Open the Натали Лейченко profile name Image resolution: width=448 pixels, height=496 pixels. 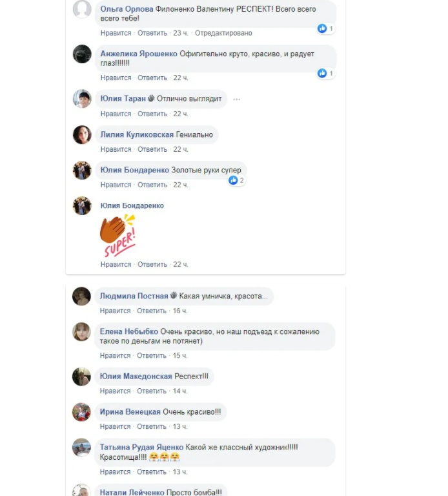[132, 492]
